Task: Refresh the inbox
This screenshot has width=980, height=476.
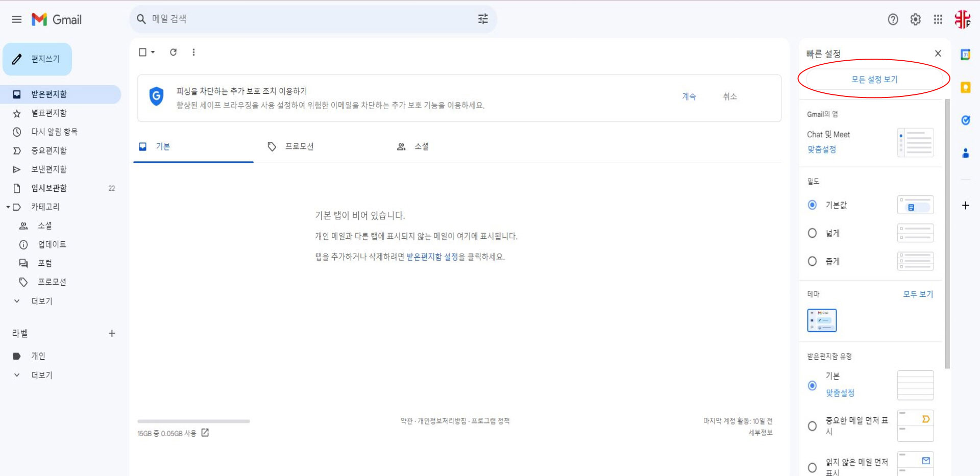Action: pos(173,52)
